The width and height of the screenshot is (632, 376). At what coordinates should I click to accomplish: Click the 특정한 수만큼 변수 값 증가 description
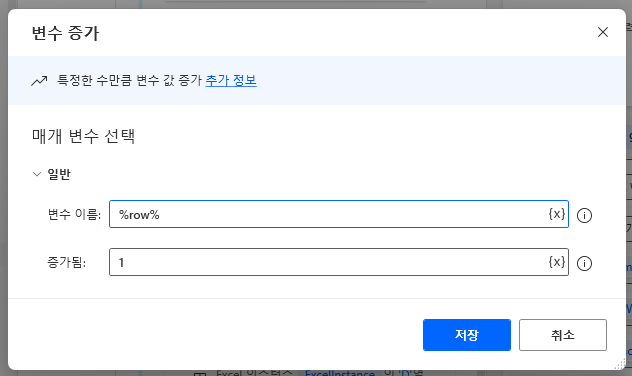pos(129,80)
